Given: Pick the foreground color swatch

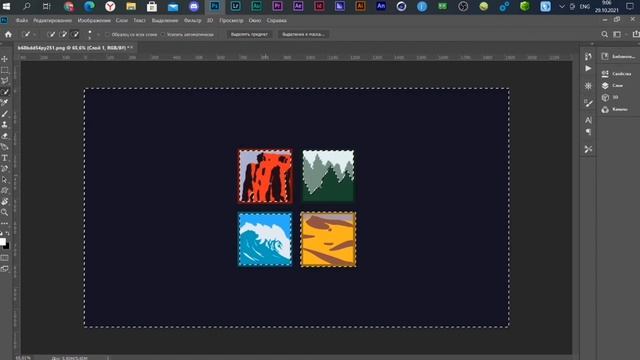Looking at the screenshot, I should click(2, 241).
